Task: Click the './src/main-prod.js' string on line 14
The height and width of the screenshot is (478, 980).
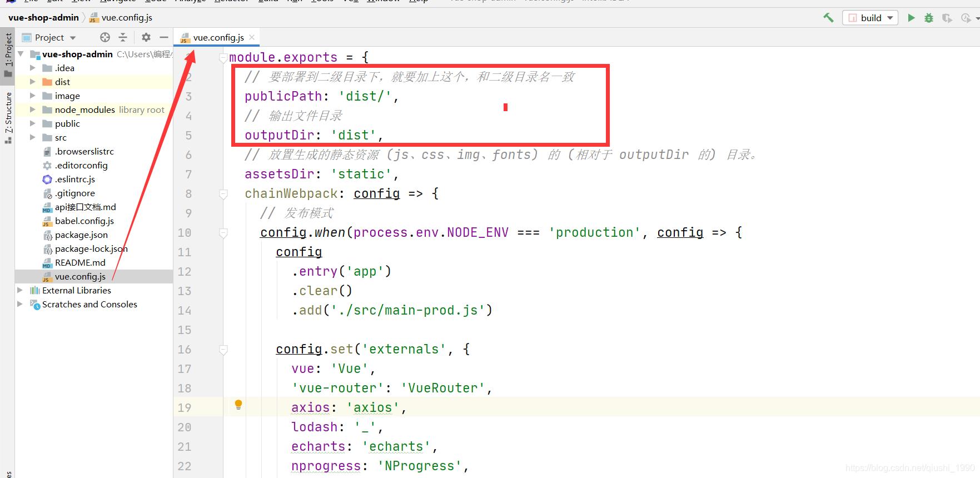Action: pos(407,310)
